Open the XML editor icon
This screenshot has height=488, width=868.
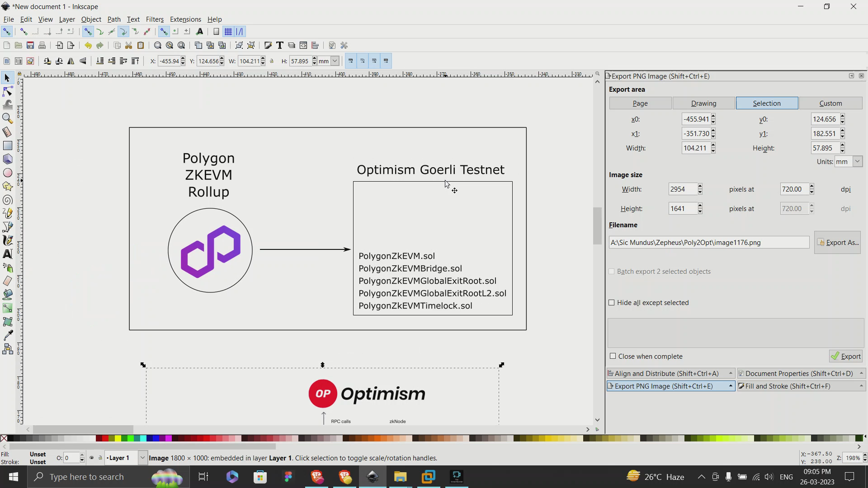pyautogui.click(x=303, y=45)
